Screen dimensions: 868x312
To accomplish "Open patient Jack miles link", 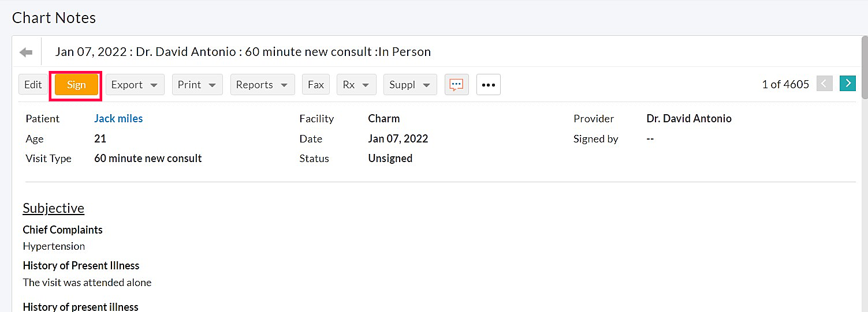I will [118, 119].
